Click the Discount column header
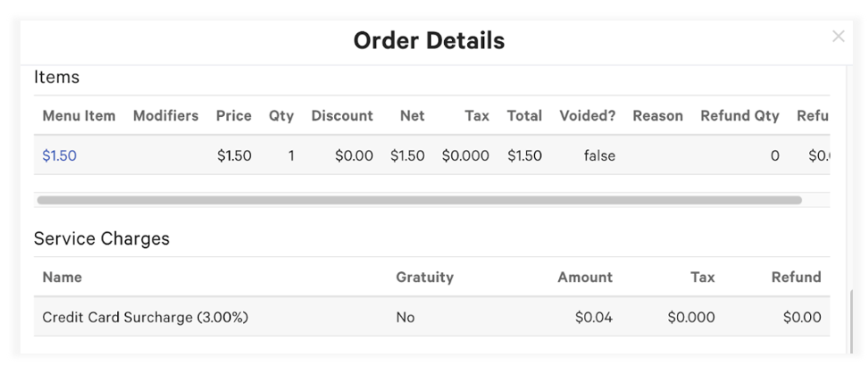The width and height of the screenshot is (868, 366). [x=342, y=115]
